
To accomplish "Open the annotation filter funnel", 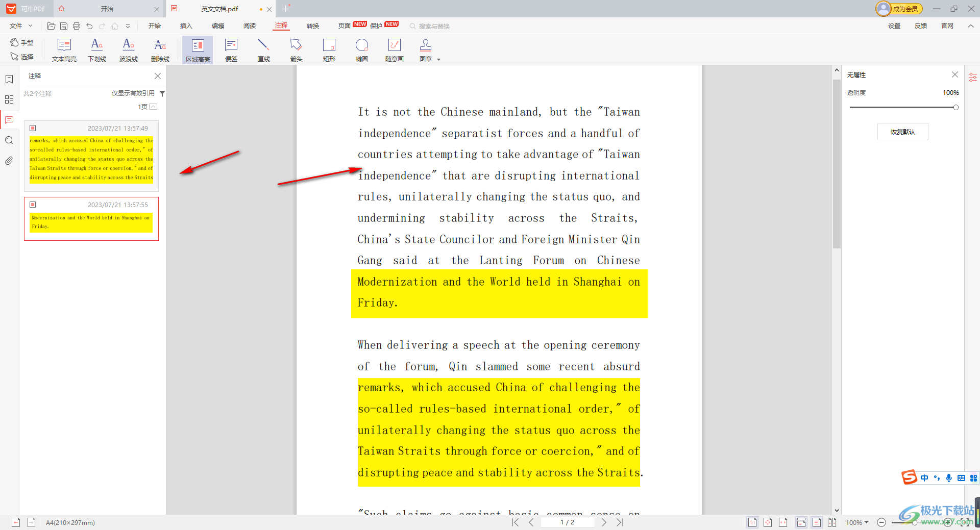I will click(x=162, y=93).
